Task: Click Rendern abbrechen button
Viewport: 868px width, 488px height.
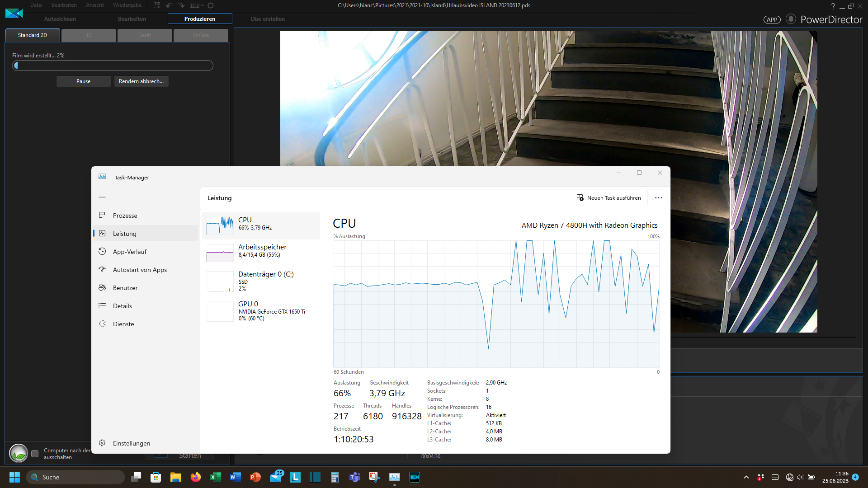Action: 141,81
